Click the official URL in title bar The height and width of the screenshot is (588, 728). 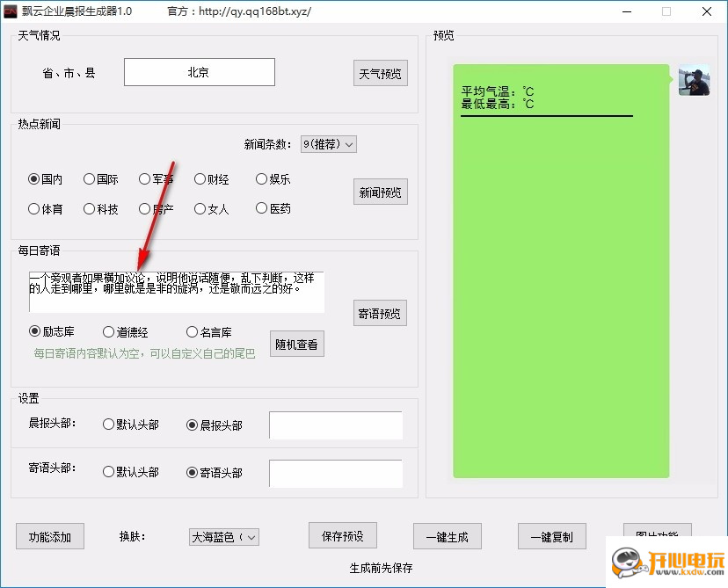click(x=255, y=11)
